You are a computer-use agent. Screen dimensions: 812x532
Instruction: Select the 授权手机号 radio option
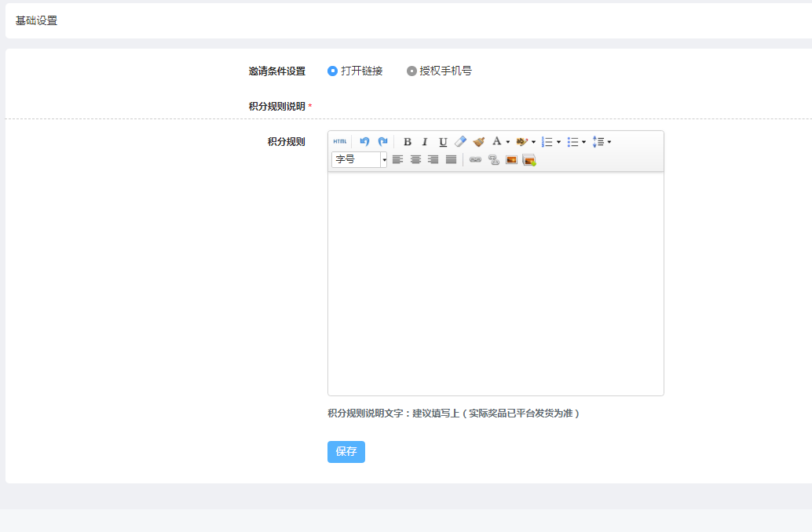(411, 71)
